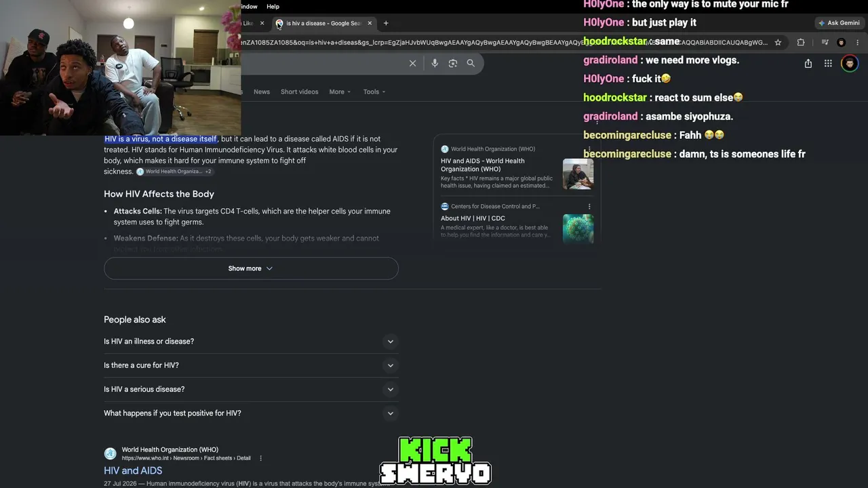Viewport: 868px width, 488px height.
Task: Close the 'is hiv a disease' tab
Action: tap(370, 23)
